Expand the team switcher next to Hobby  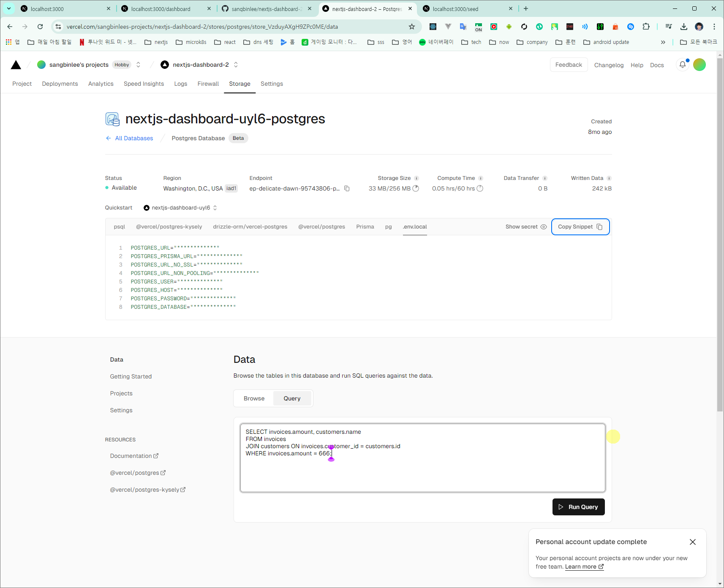tap(138, 65)
